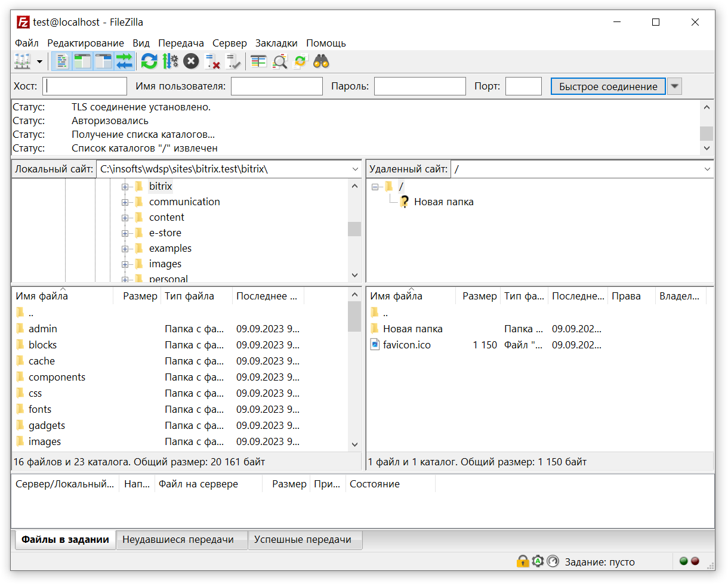Viewport: 728px width, 584px height.
Task: Toggle synchronized browsing icon
Action: tap(300, 61)
